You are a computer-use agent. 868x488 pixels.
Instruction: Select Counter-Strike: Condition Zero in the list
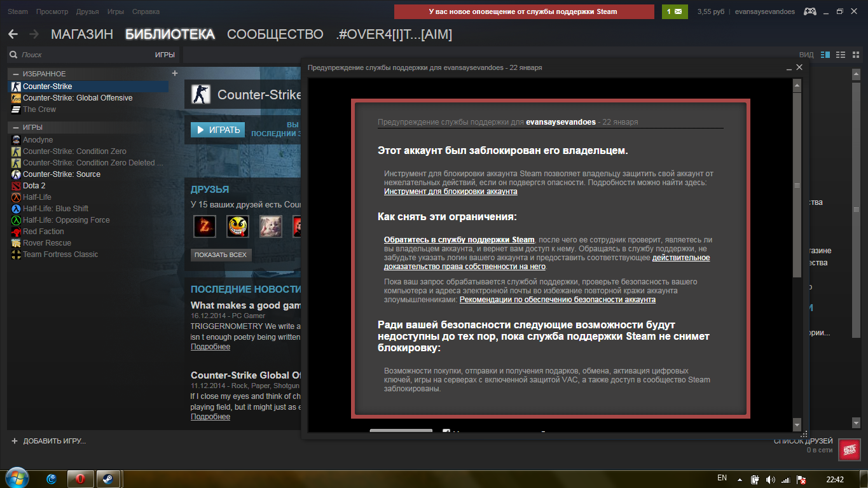74,151
